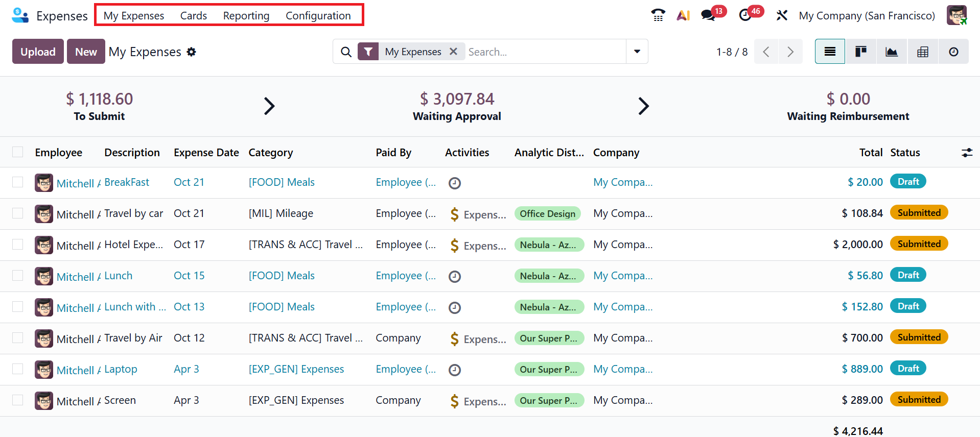Open the VoIP phone icon
980x437 pixels.
[x=658, y=15]
